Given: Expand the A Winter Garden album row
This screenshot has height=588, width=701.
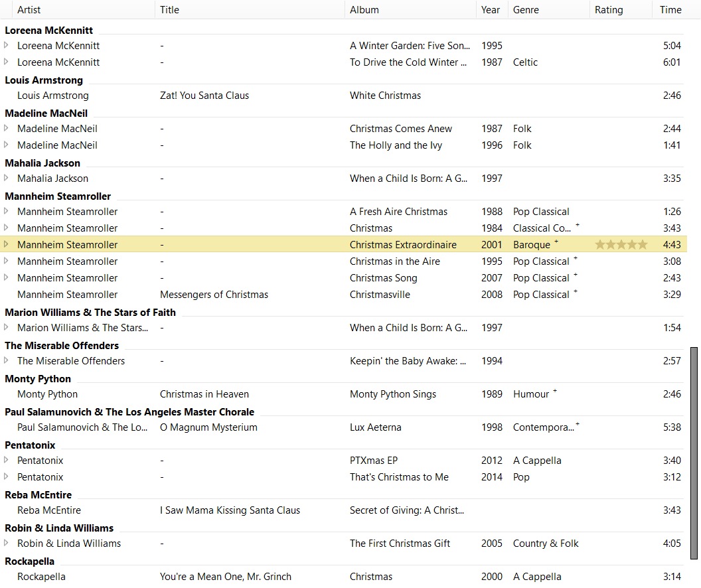Looking at the screenshot, I should coord(7,45).
